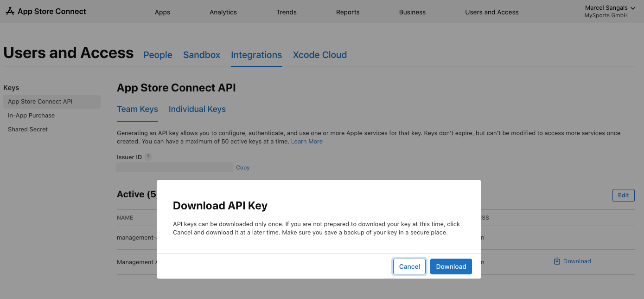
Task: Click the Edit button for active keys
Action: pos(623,195)
